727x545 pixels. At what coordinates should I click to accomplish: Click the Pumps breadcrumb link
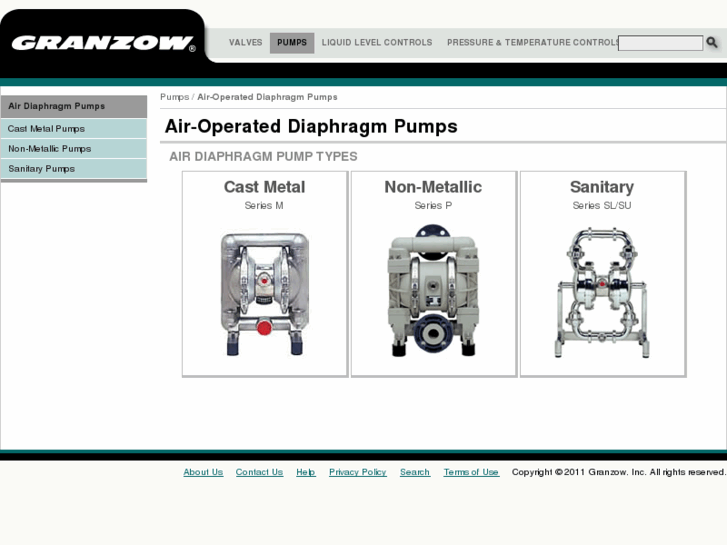174,97
